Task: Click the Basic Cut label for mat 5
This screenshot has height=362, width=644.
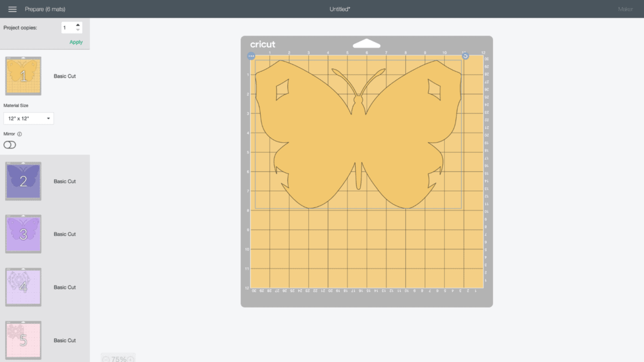Action: click(64, 340)
